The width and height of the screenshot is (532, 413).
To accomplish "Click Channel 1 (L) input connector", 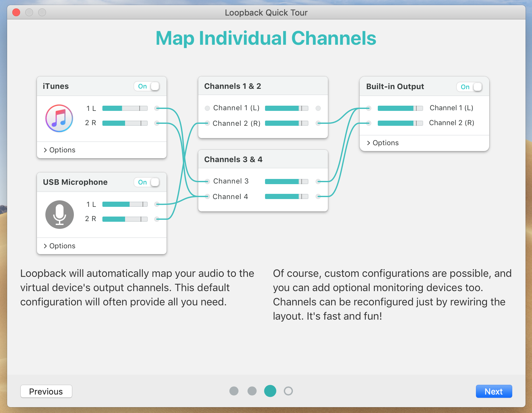I will coord(207,108).
